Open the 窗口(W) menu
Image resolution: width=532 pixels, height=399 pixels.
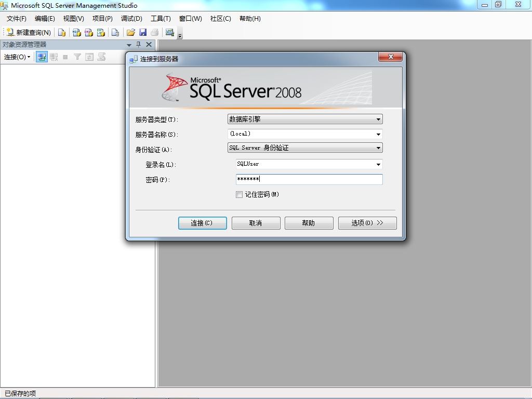pos(190,19)
